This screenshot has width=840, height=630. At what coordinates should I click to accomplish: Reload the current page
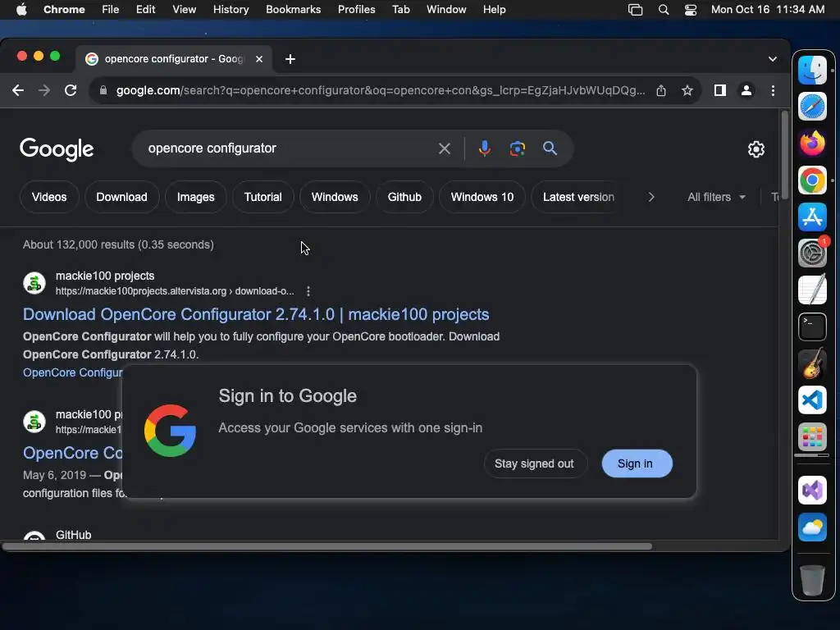pos(71,90)
